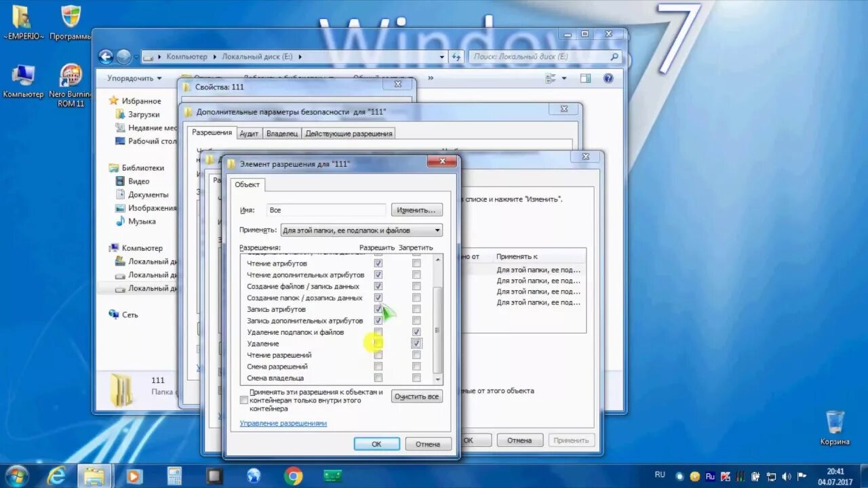Open media player icon on taskbar
The height and width of the screenshot is (488, 868).
135,476
